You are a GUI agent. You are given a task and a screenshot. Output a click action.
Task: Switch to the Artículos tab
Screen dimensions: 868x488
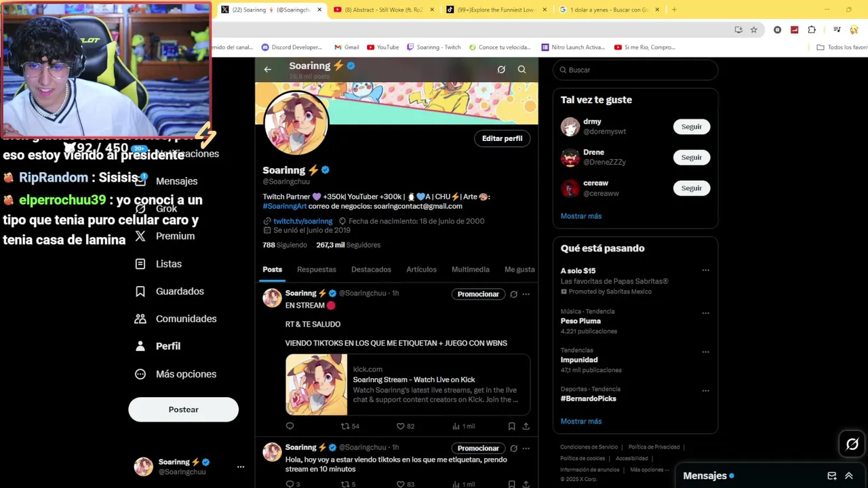tap(421, 269)
